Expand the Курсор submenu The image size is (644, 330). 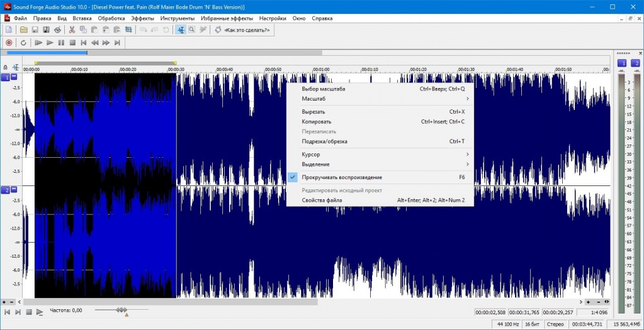pos(380,155)
